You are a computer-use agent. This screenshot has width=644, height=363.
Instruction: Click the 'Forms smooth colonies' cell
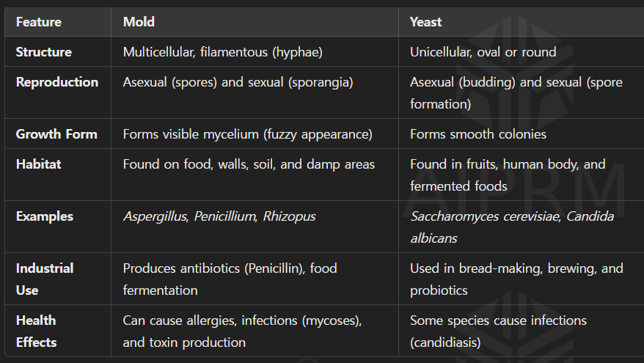click(x=477, y=134)
